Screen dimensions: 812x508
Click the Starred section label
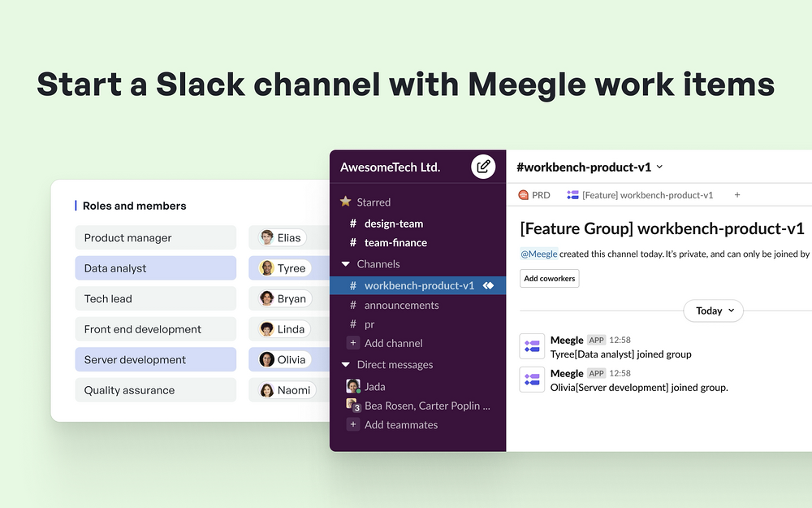(x=374, y=202)
